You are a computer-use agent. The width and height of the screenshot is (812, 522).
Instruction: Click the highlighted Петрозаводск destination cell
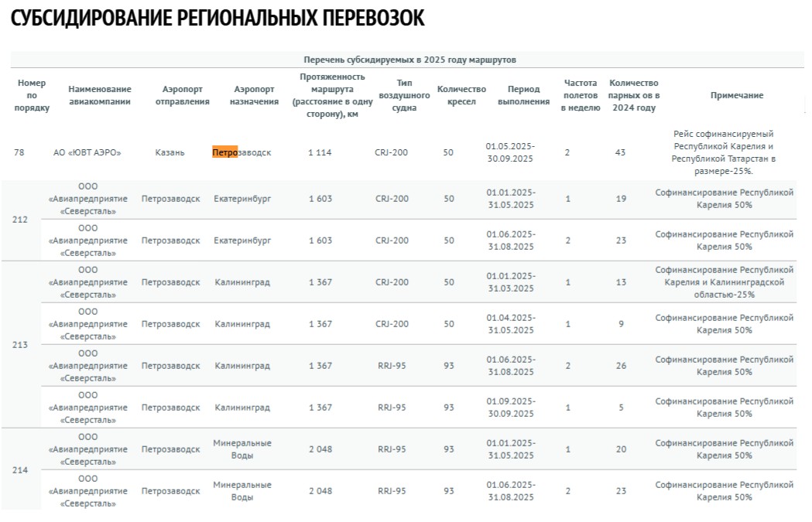click(242, 152)
